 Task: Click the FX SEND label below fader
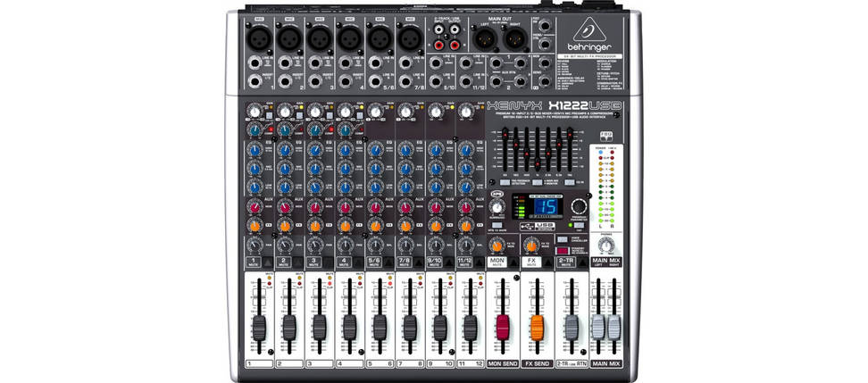point(537,363)
